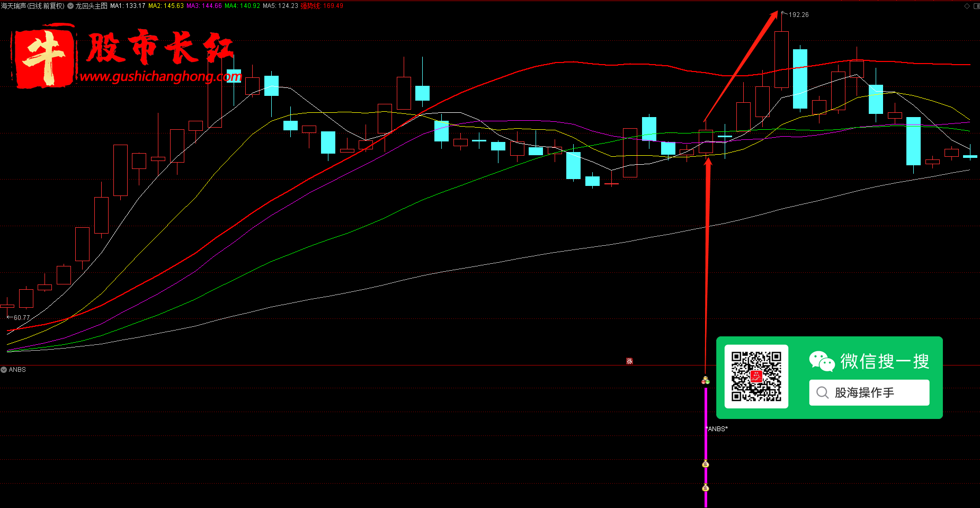Click the red 涨 marker icon
980x508 pixels.
pos(629,361)
